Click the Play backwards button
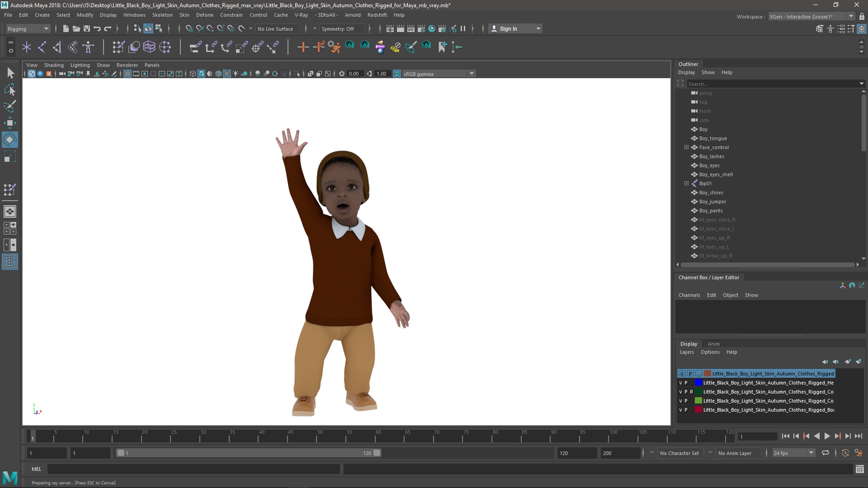Image resolution: width=868 pixels, height=488 pixels. tap(816, 436)
